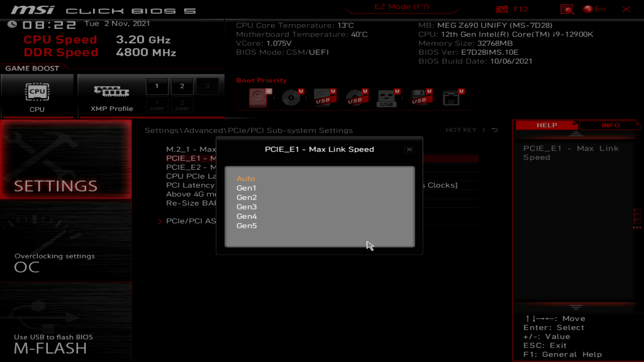644x362 pixels.
Task: Select XMP Profile icon
Action: point(111,92)
